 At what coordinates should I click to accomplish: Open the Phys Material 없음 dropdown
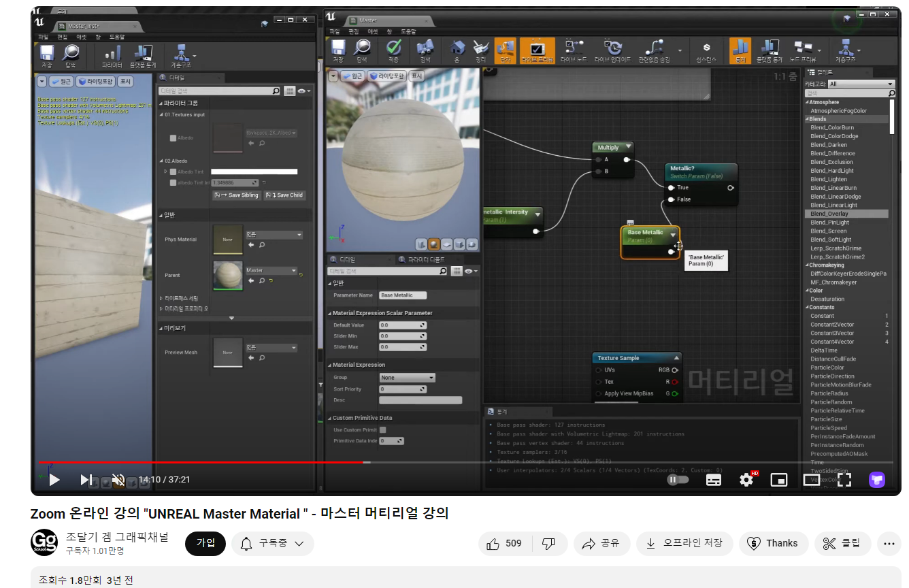pyautogui.click(x=274, y=235)
